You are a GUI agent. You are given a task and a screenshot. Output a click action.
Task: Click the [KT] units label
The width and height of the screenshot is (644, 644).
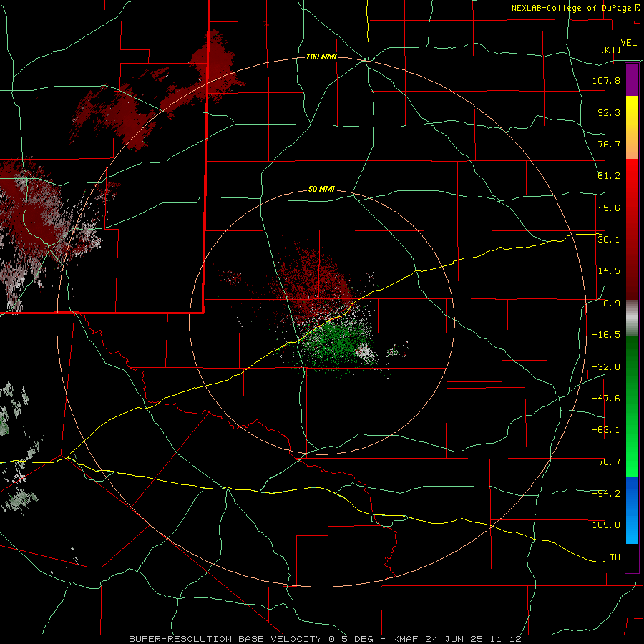point(611,49)
